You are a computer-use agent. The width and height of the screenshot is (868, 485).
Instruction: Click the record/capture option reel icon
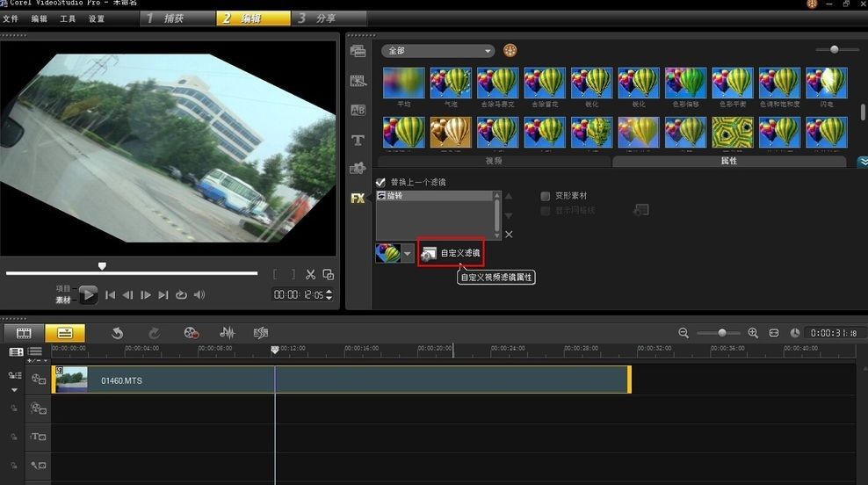(x=192, y=333)
